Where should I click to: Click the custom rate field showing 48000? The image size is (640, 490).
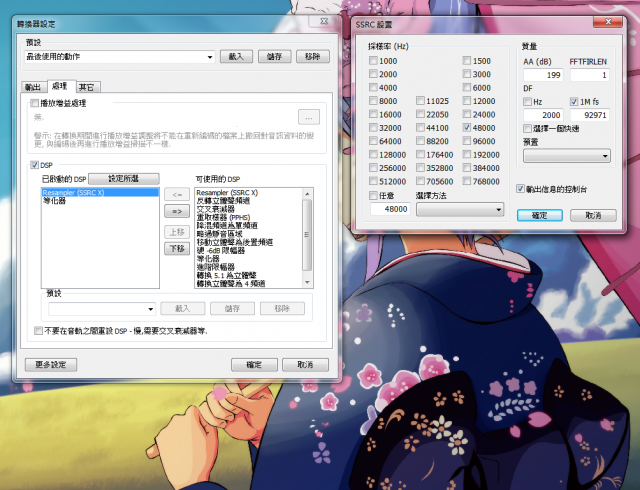tap(390, 209)
